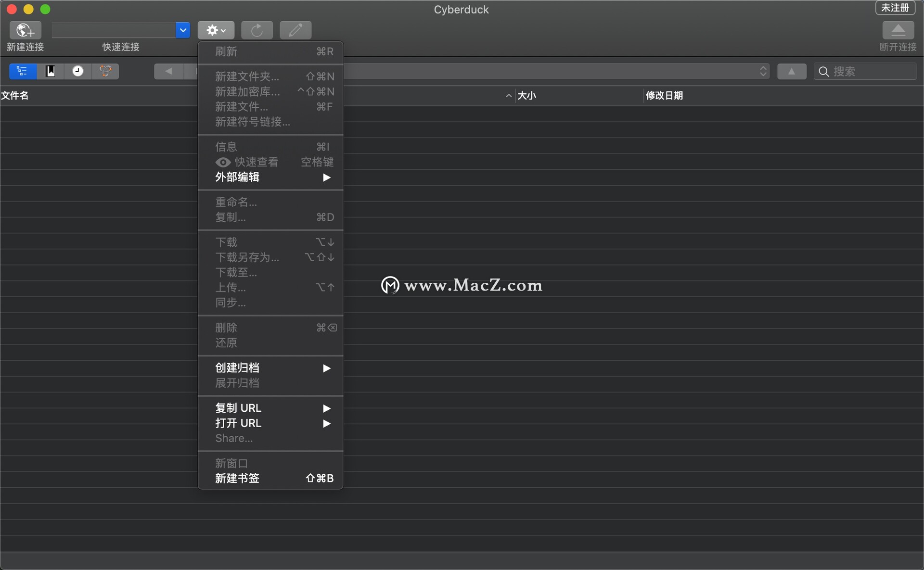This screenshot has height=570, width=924.
Task: Select 下载 menu item
Action: [x=270, y=242]
